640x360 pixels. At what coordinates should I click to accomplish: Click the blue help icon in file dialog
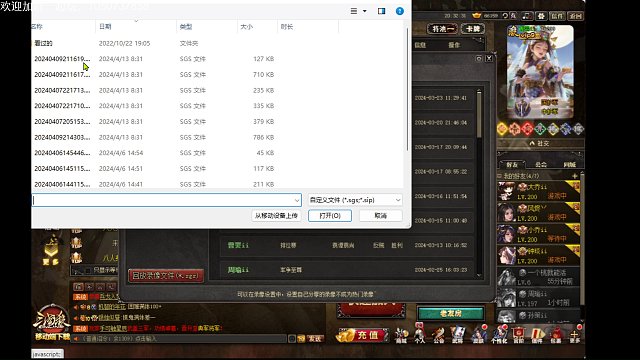[400, 11]
